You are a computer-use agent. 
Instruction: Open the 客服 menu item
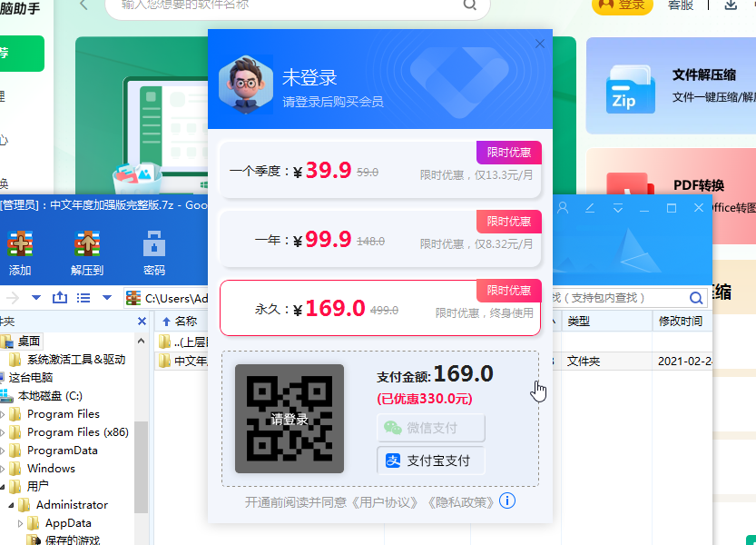681,5
